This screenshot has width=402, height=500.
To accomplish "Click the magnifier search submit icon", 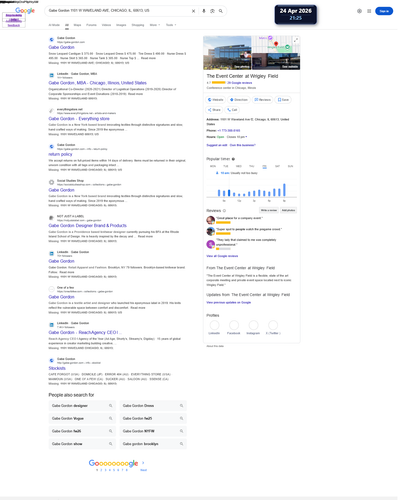I will pos(221,11).
